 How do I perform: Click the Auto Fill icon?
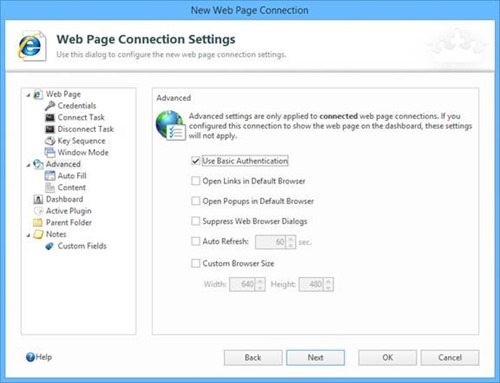tap(50, 176)
